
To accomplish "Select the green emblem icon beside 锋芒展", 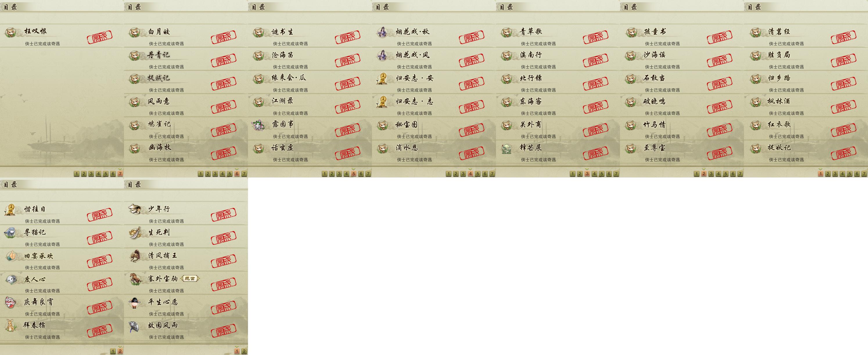I will pos(507,148).
